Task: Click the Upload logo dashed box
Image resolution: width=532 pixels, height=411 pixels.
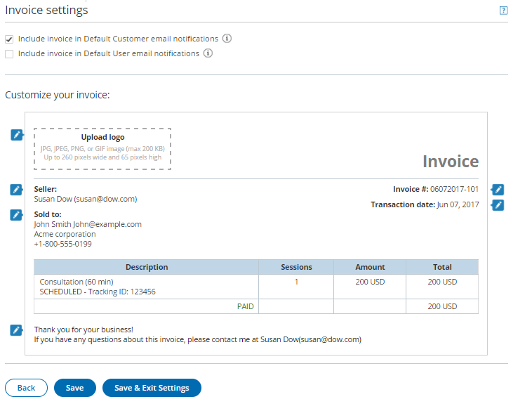Action: 102,148
